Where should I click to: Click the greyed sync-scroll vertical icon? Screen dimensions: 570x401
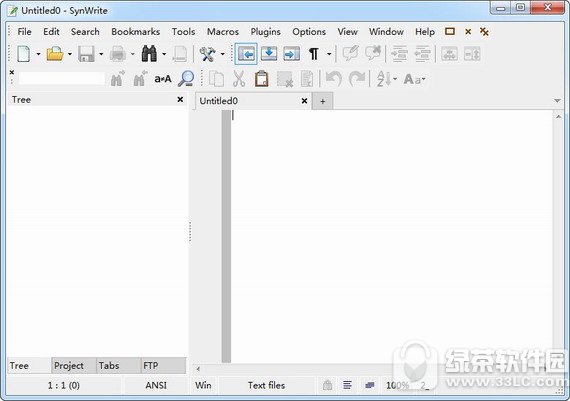pyautogui.click(x=472, y=54)
